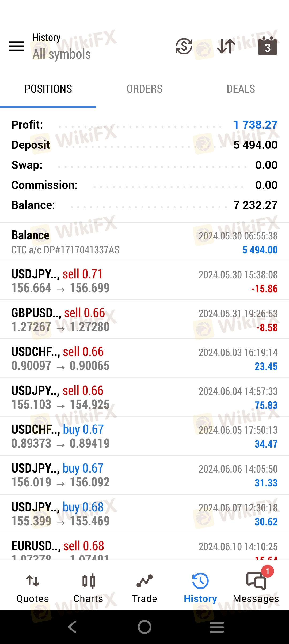The image size is (289, 644).
Task: Tap the dollar symbol filter icon
Action: (184, 46)
